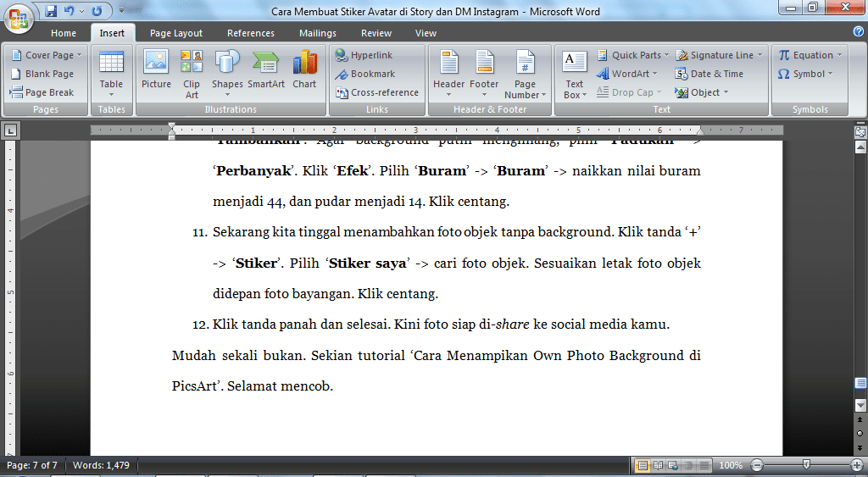Switch to Outline view
This screenshot has height=477, width=868.
688,465
